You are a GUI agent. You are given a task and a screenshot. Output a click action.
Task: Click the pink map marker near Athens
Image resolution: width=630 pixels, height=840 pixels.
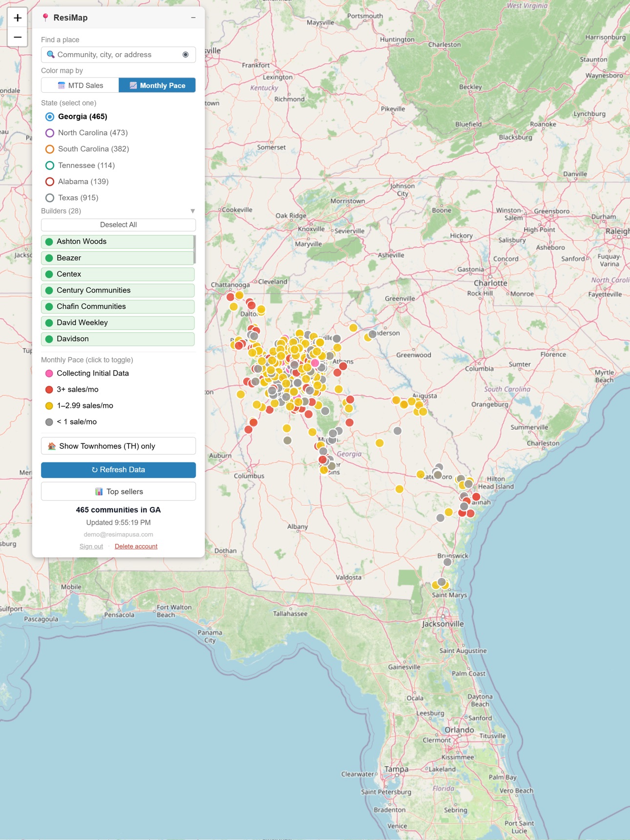315,363
